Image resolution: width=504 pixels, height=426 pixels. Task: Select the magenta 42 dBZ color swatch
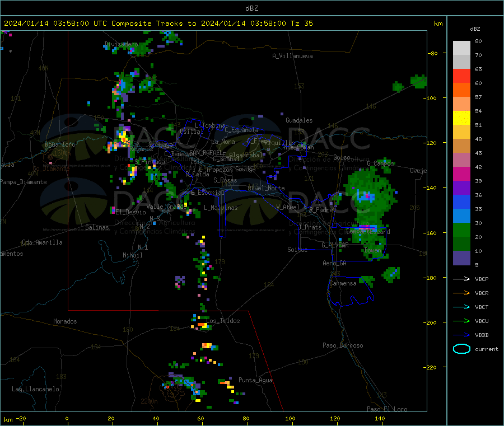(x=461, y=174)
